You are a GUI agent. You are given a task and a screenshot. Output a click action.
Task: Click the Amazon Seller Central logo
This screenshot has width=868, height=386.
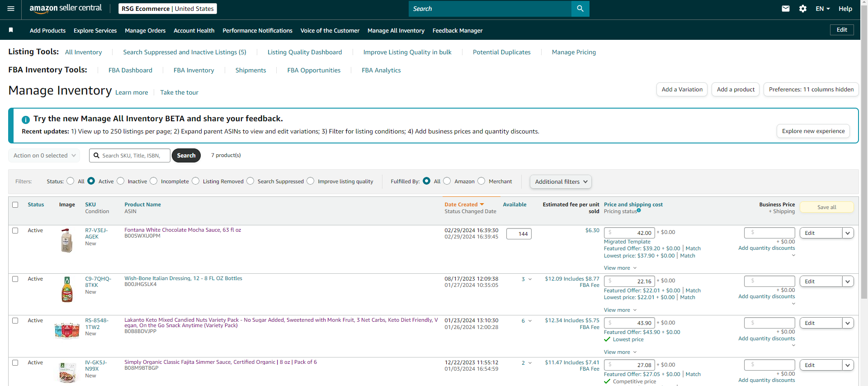[x=66, y=9]
